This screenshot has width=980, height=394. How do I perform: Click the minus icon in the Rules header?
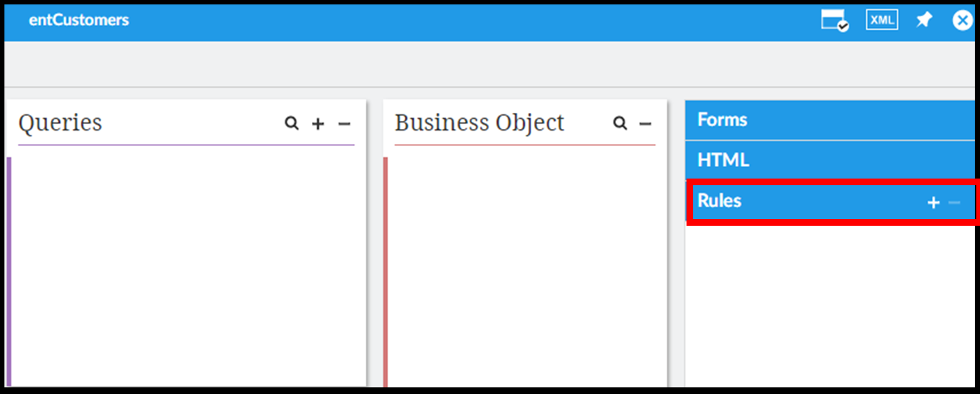tap(954, 202)
